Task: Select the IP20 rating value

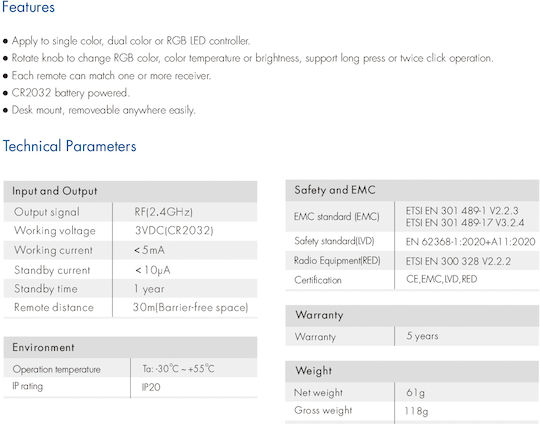Action: pos(151,387)
